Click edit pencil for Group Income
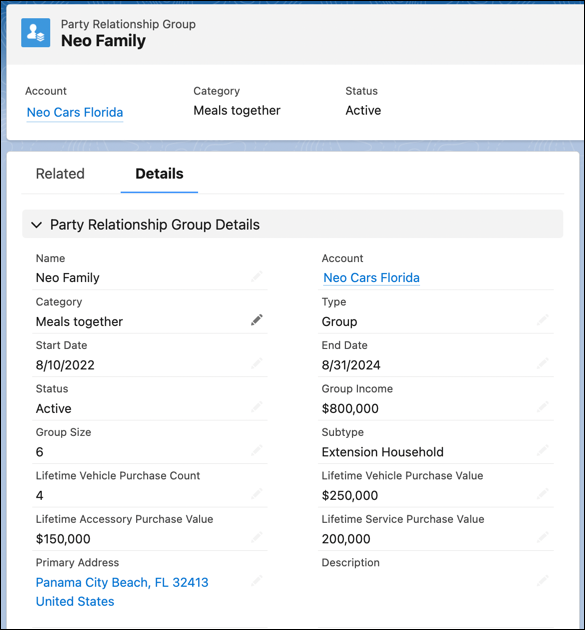The image size is (585, 630). 542,407
